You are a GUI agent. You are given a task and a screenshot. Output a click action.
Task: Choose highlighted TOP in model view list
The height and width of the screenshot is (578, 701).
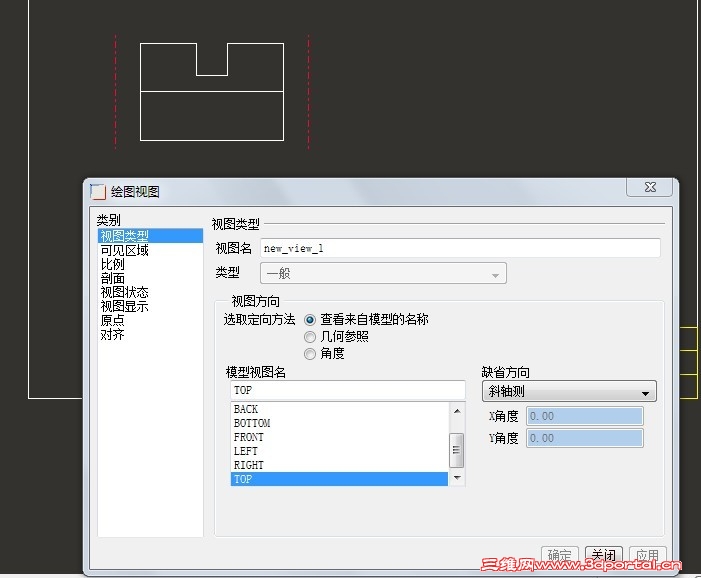coord(339,479)
